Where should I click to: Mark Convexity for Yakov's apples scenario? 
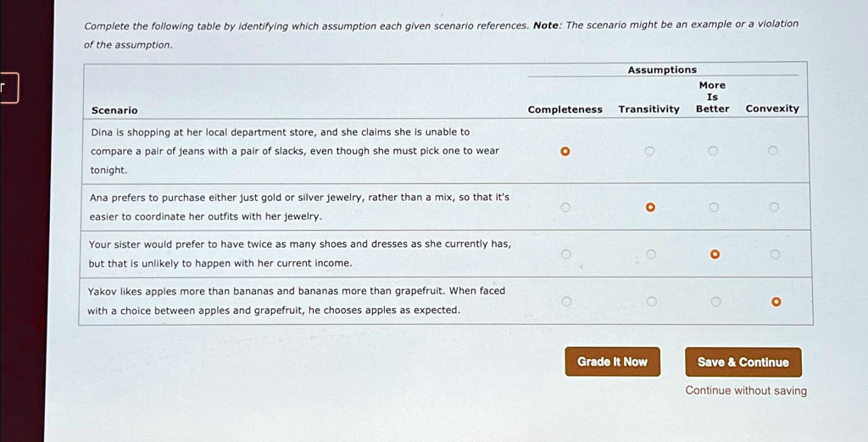click(773, 301)
